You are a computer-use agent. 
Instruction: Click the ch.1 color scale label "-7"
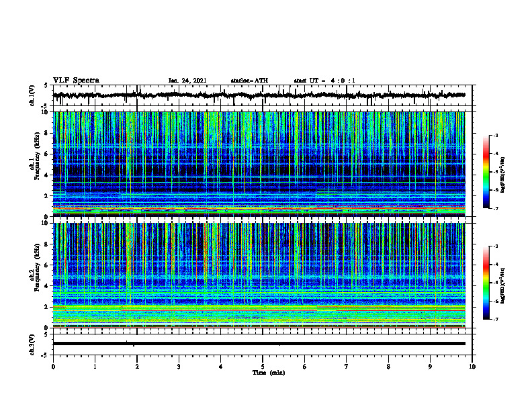coord(495,208)
